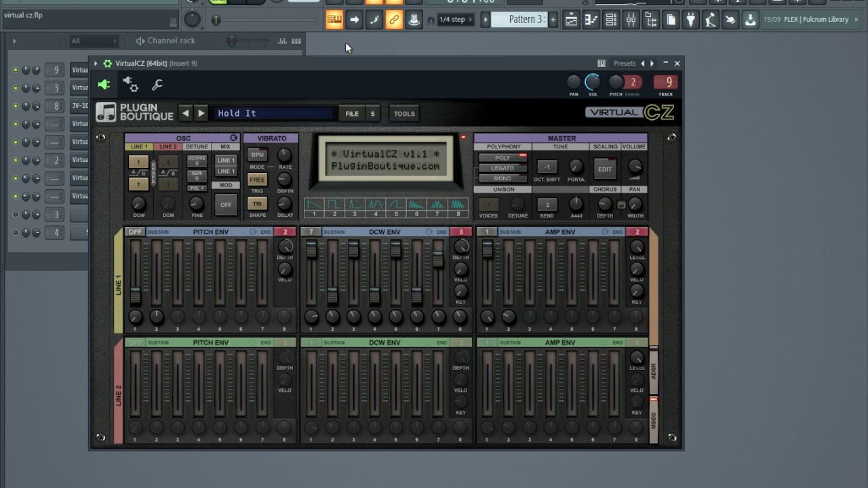Add new pattern with plus button
Image resolution: width=868 pixels, height=488 pixels.
[553, 20]
